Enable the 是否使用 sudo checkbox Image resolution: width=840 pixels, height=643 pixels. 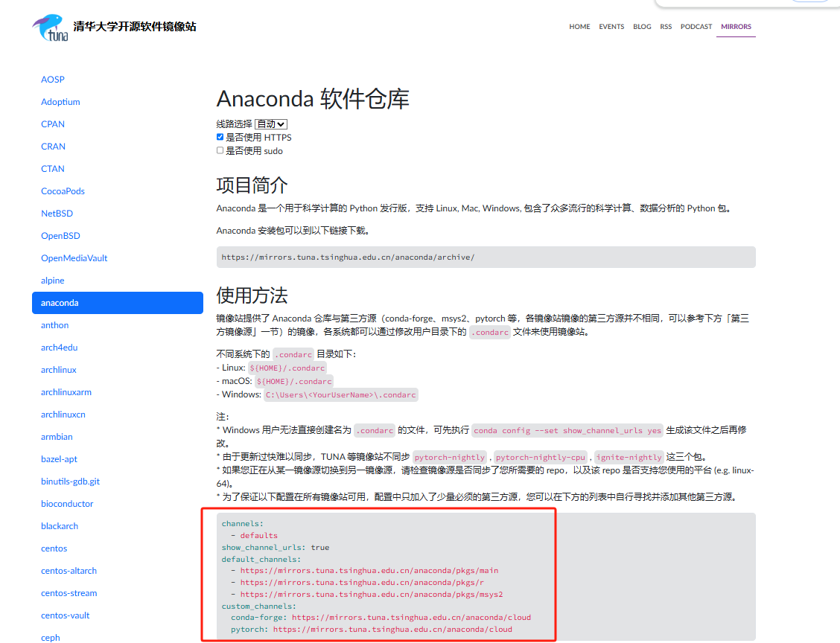click(220, 150)
